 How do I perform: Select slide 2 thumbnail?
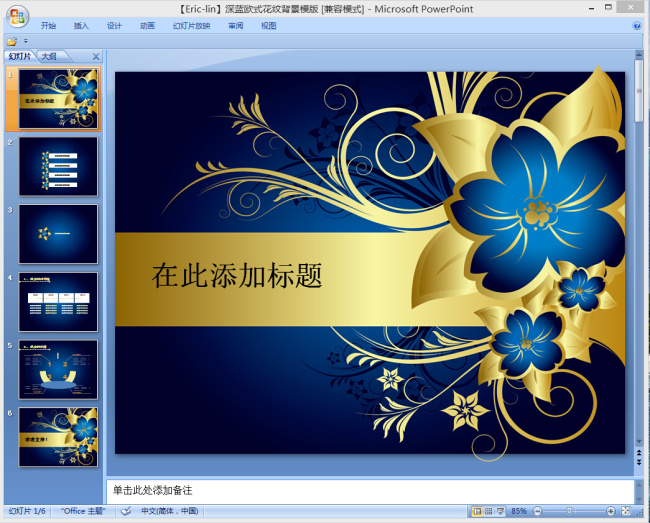coord(58,166)
